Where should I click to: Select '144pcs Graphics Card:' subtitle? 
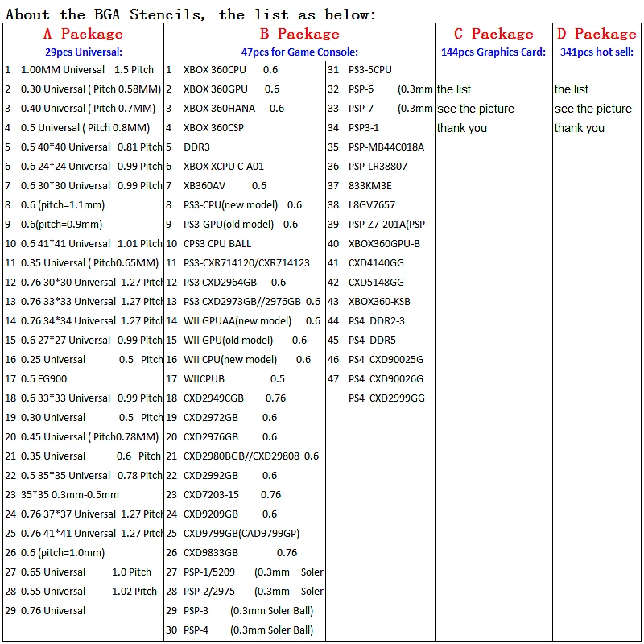[x=493, y=52]
